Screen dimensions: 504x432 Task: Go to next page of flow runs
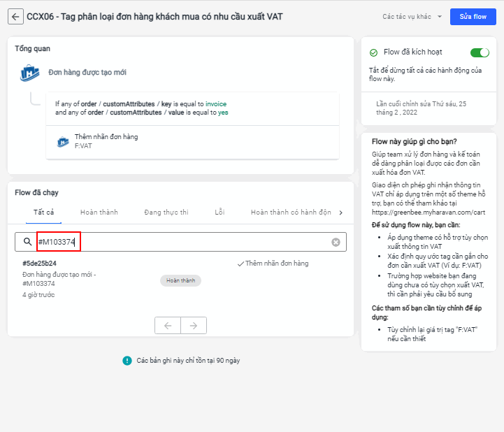pos(194,325)
